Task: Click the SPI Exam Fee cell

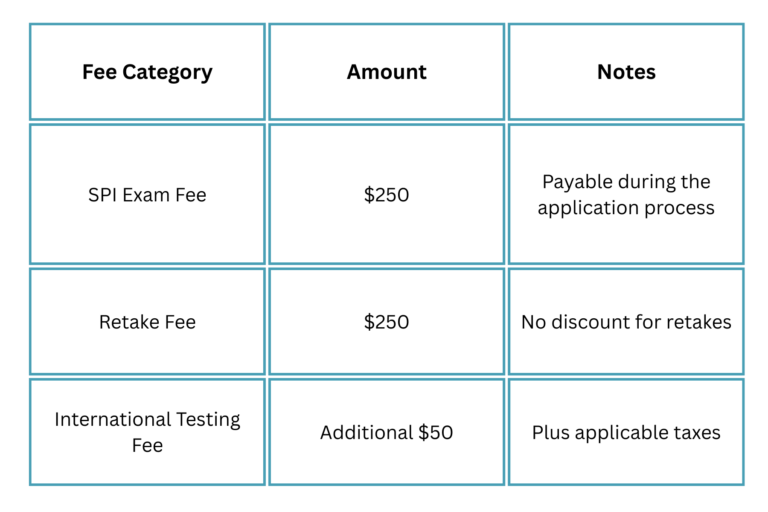Action: pos(147,195)
